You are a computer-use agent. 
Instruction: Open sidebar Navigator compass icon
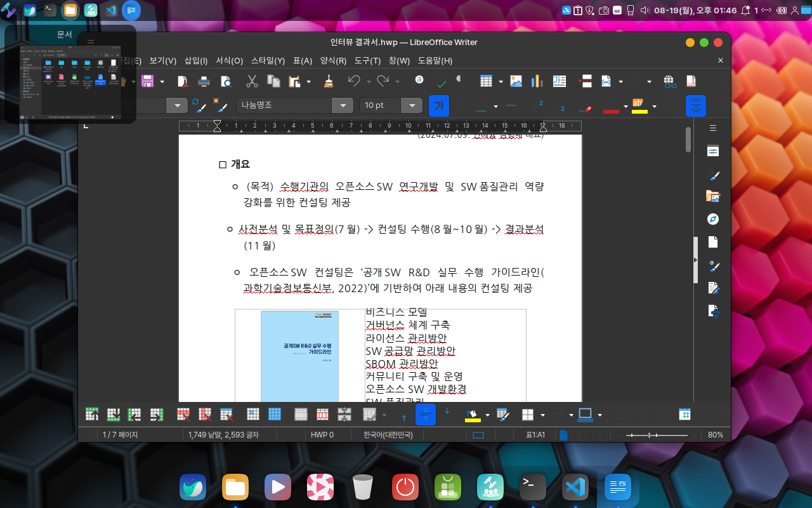click(x=713, y=219)
